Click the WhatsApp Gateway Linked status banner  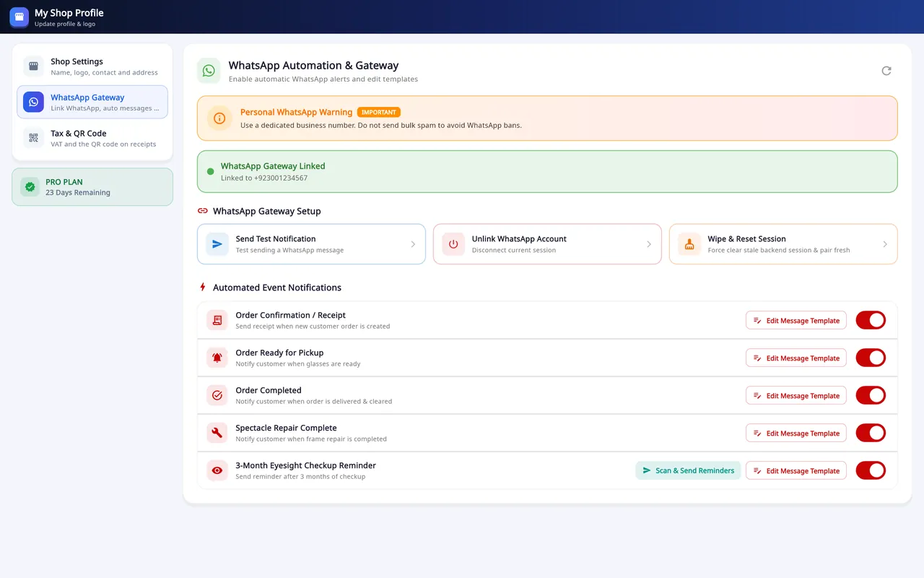[x=547, y=171]
